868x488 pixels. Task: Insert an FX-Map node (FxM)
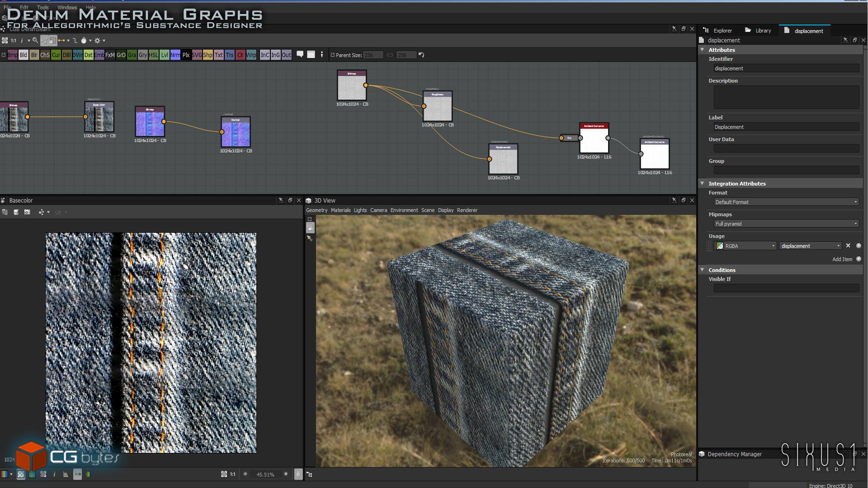point(110,55)
